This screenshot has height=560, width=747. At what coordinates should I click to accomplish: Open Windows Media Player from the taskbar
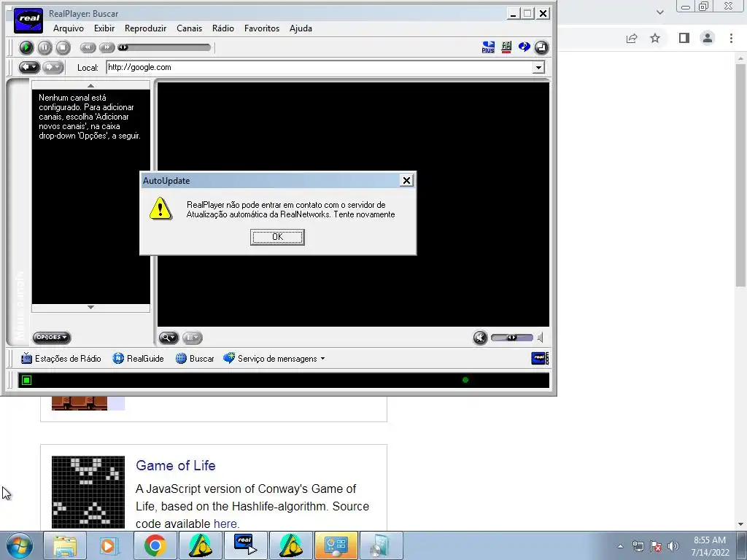[108, 545]
